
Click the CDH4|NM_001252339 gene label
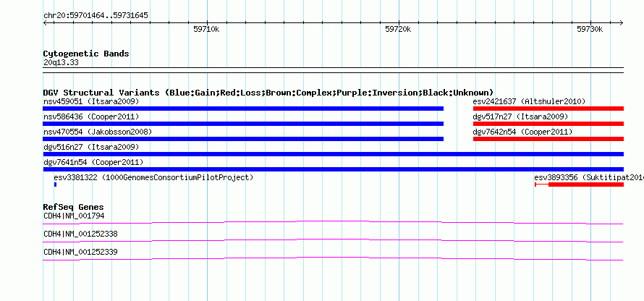click(x=80, y=252)
